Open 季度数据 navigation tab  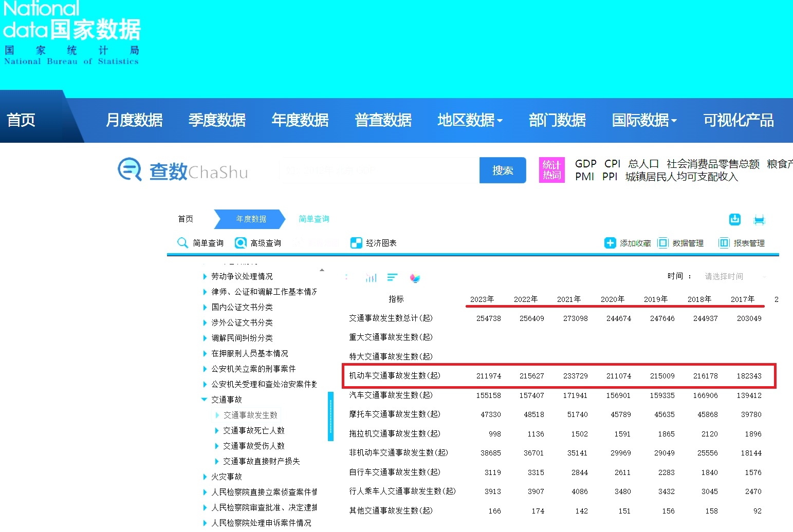pyautogui.click(x=217, y=120)
